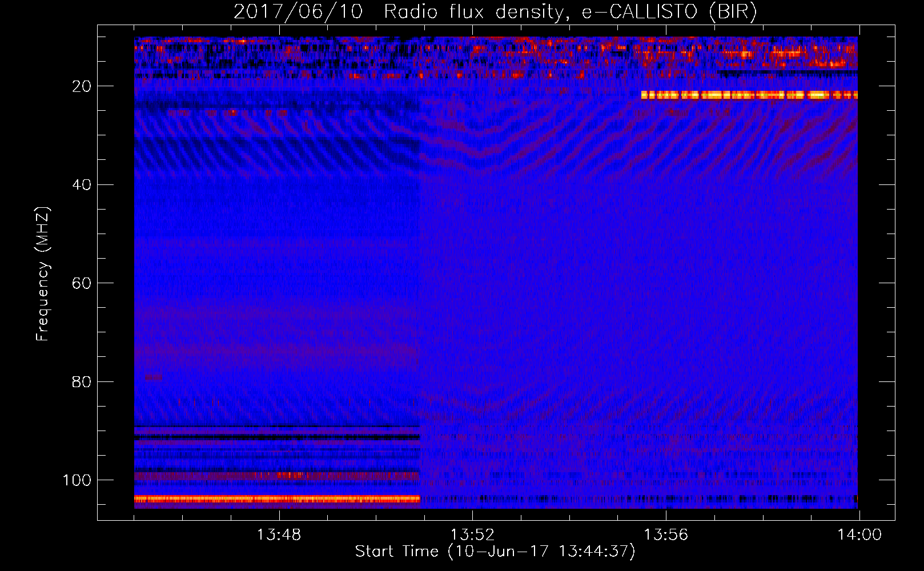The image size is (924, 571).
Task: Click the bright orange interference band near 104 MHz
Action: pos(277,498)
